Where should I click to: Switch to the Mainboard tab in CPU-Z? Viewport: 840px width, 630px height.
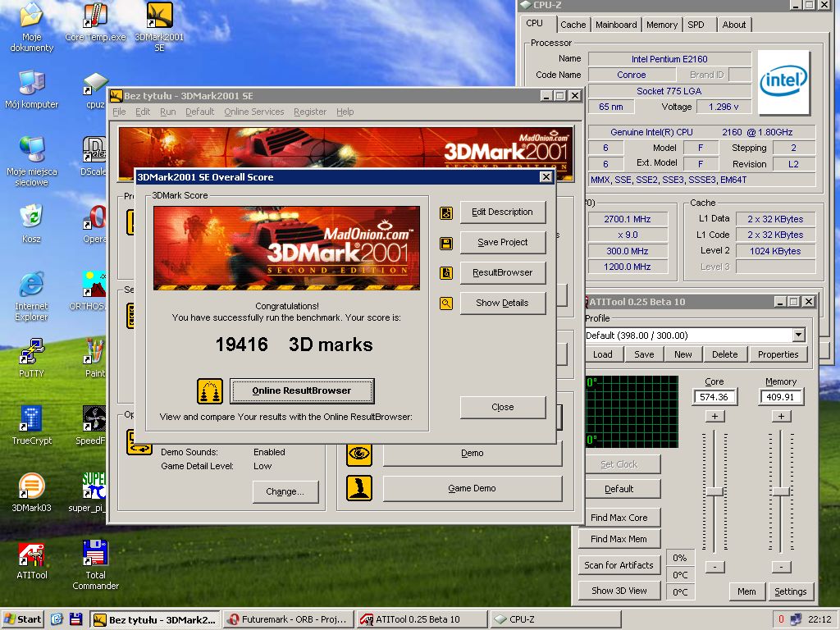coord(616,25)
